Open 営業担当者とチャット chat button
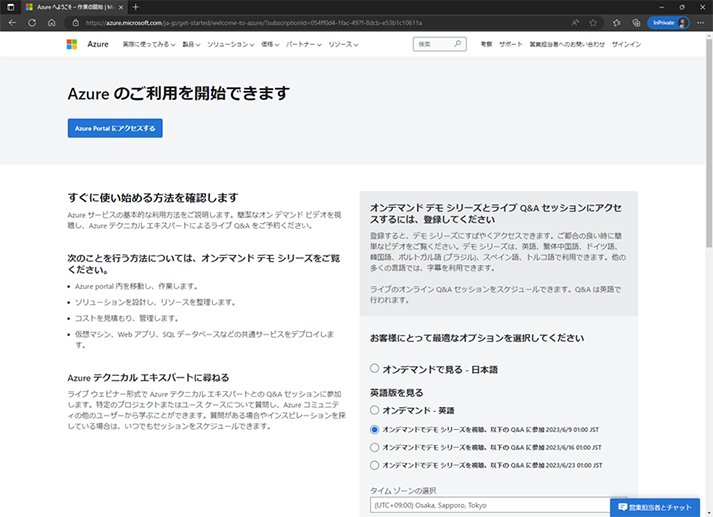 point(655,507)
